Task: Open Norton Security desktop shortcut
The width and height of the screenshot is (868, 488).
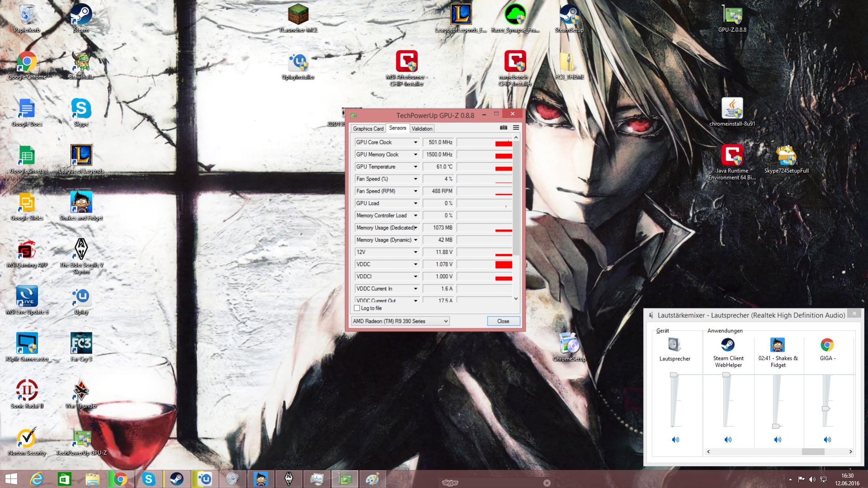Action: point(27,441)
